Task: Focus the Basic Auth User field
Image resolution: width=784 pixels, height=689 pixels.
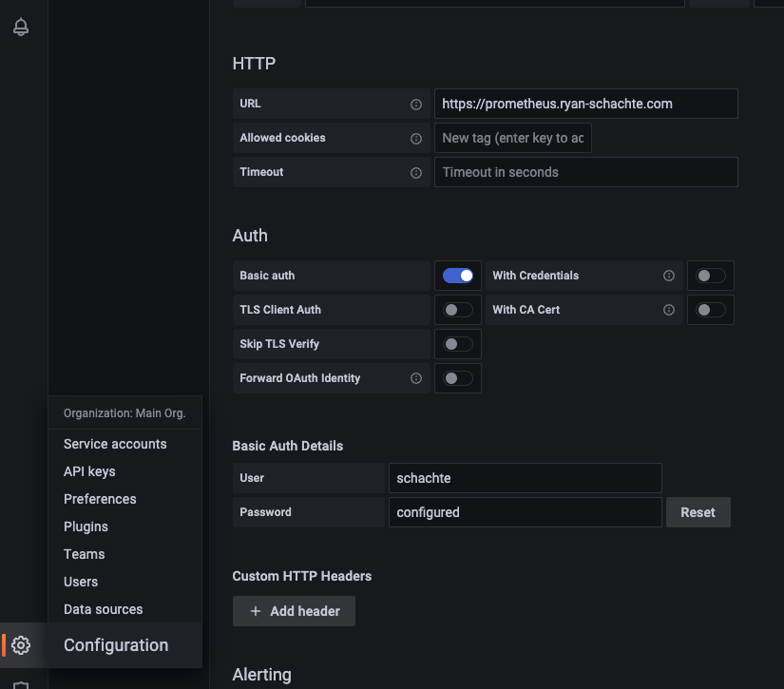Action: click(x=525, y=478)
